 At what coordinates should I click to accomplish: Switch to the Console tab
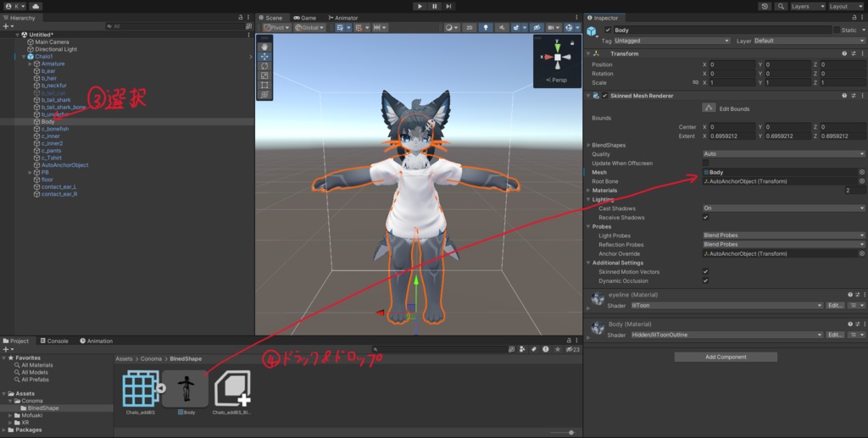pos(54,341)
